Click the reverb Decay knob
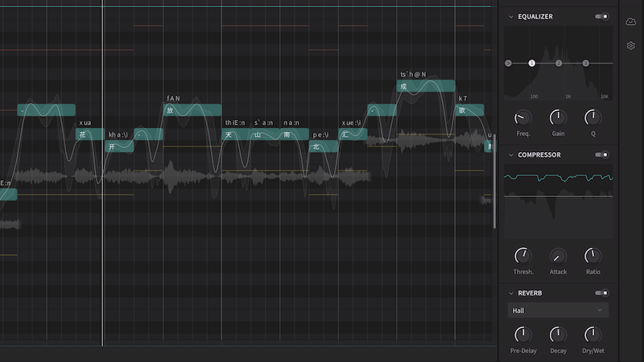644x362 pixels. pos(558,334)
